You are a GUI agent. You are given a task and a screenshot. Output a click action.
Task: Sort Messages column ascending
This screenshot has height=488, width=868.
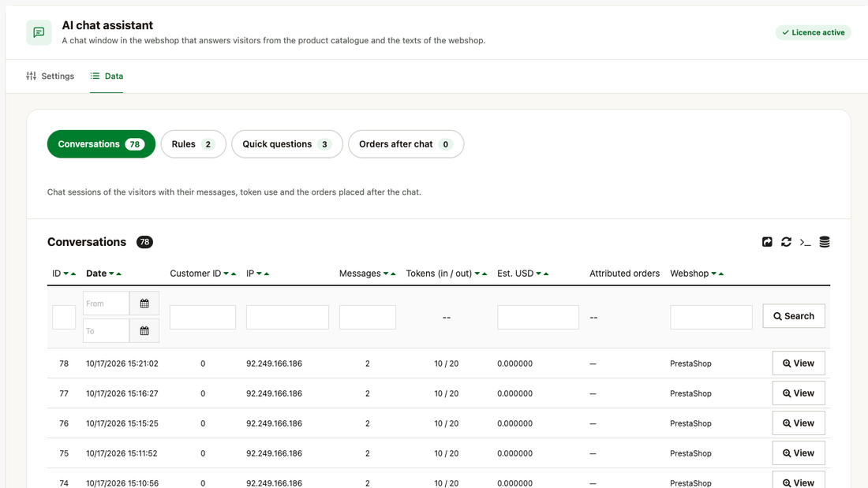click(393, 274)
